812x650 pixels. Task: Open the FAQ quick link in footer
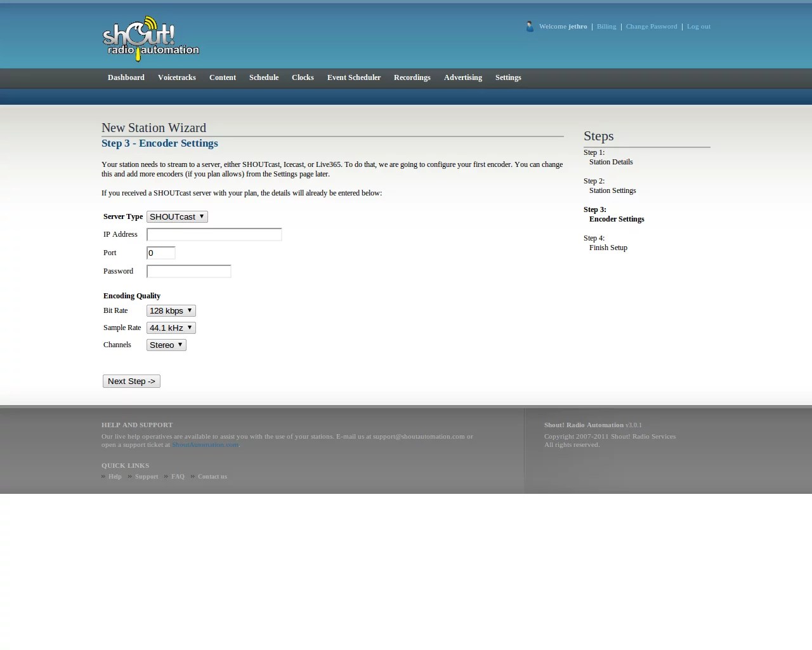tap(178, 477)
